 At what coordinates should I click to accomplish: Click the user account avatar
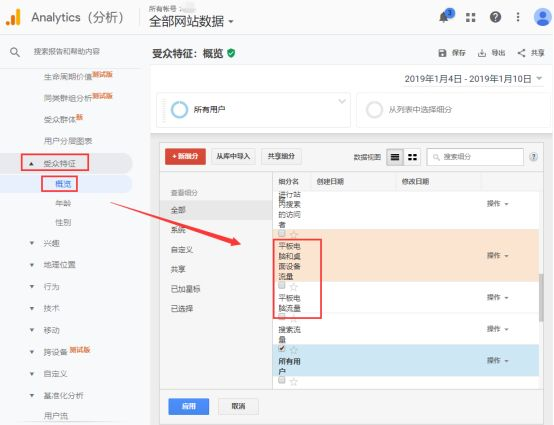[x=542, y=17]
